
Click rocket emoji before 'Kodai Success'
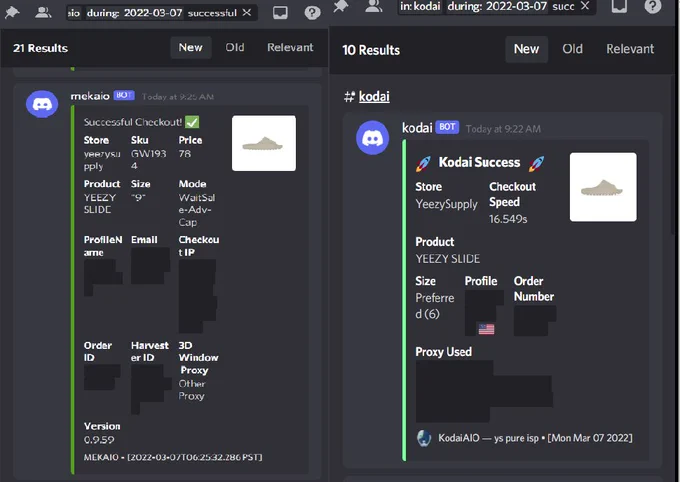point(423,163)
